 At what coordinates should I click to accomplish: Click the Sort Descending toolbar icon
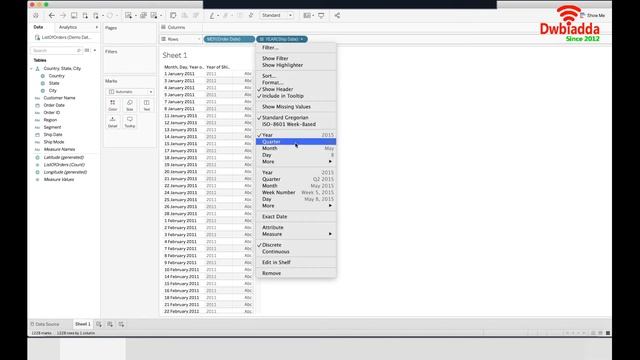click(x=196, y=16)
